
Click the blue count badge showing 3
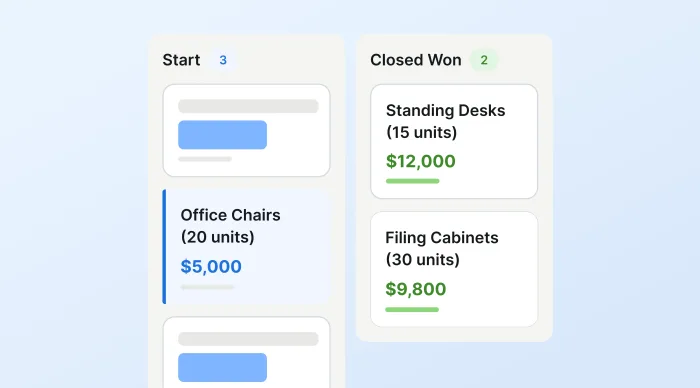click(223, 60)
